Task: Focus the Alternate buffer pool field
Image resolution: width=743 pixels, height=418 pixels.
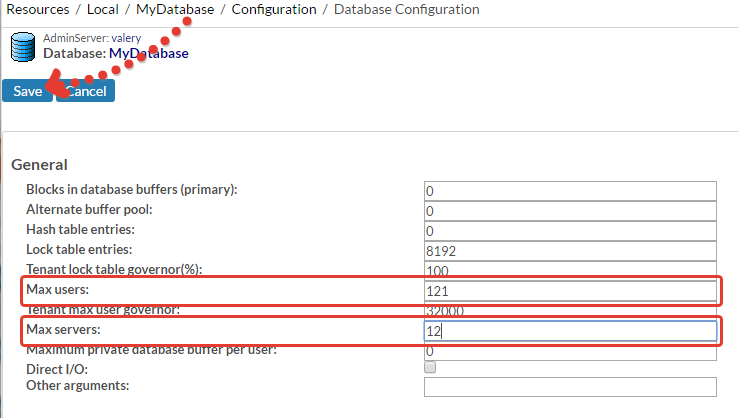Action: point(570,211)
